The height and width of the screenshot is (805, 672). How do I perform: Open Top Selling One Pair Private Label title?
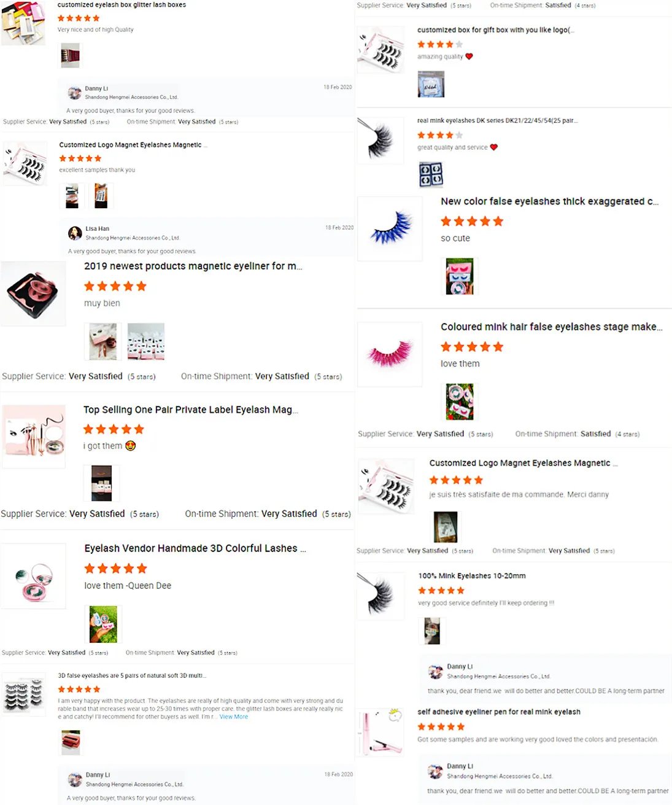[x=191, y=410]
